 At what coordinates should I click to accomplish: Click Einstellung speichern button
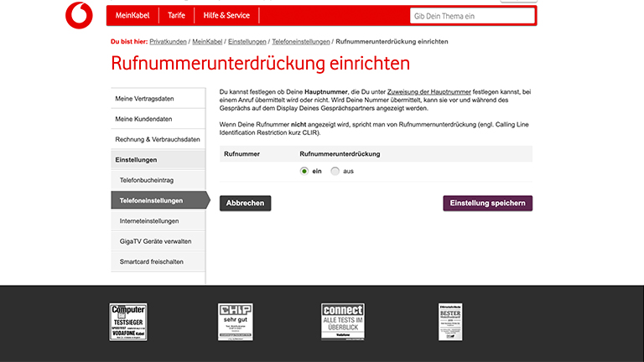[x=487, y=203]
